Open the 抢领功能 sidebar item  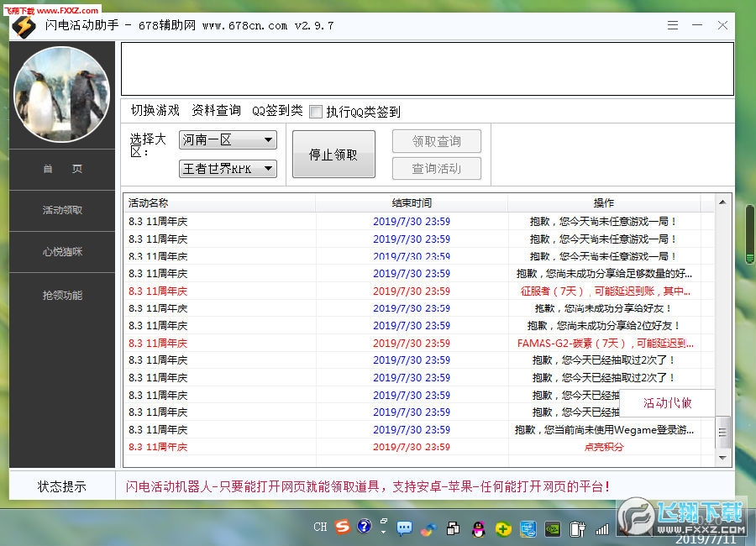pyautogui.click(x=62, y=295)
